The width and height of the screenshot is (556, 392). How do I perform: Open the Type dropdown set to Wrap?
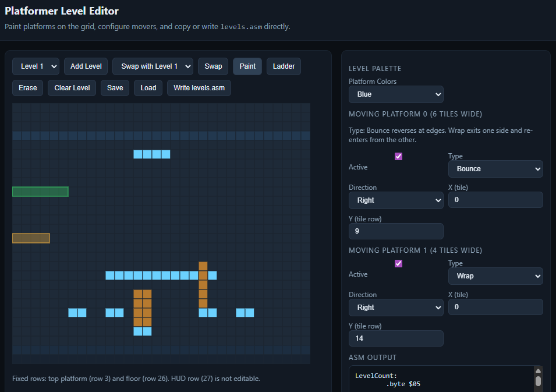[x=495, y=276]
